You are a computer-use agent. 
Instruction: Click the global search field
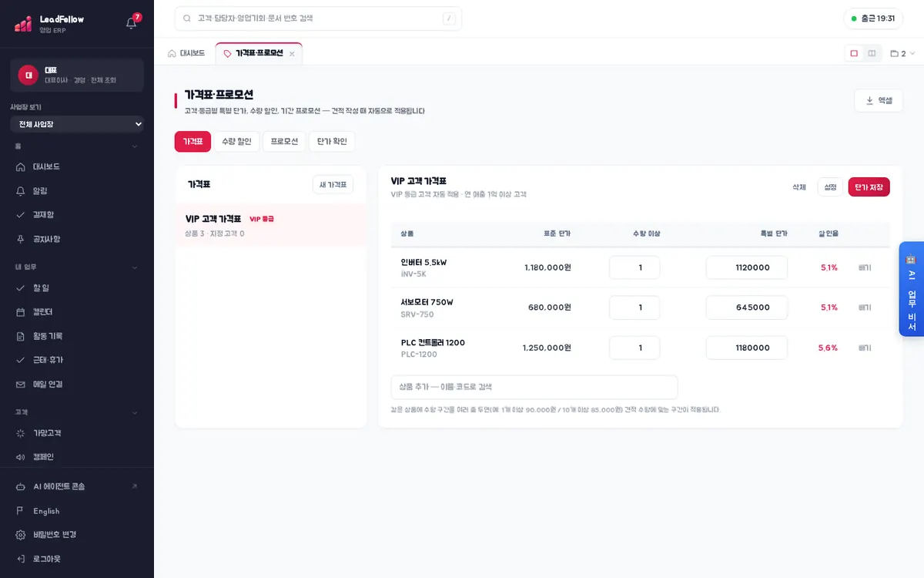(318, 18)
